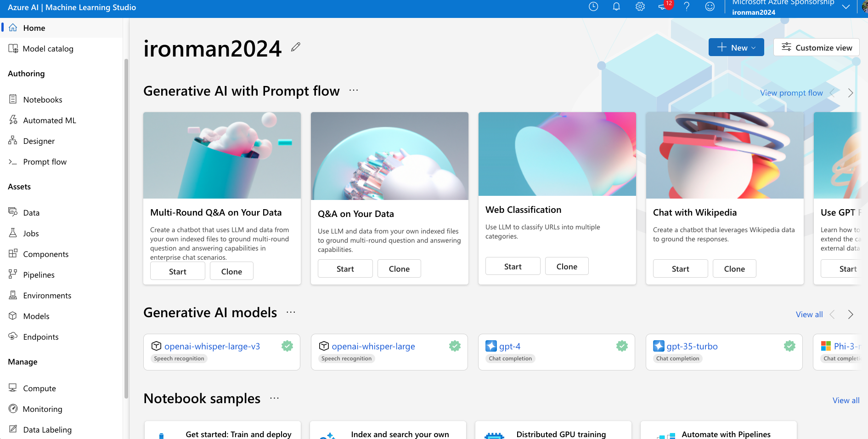Clone the Chat with Wikipedia flow

click(x=734, y=268)
